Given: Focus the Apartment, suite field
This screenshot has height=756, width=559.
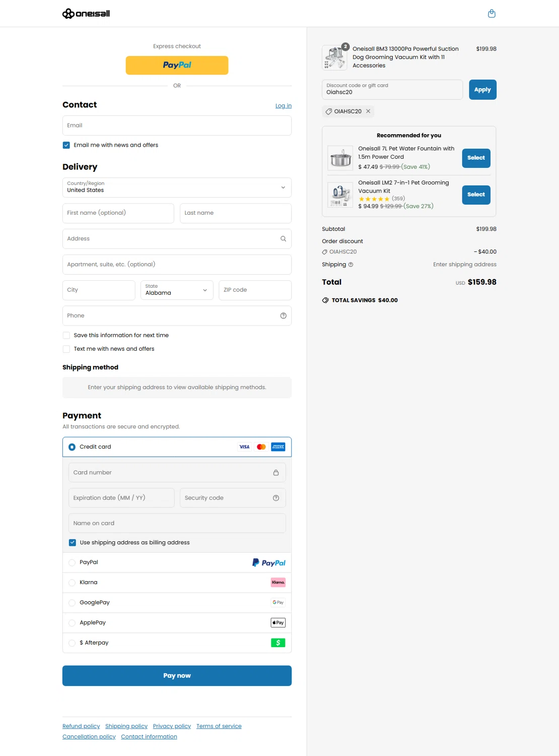Looking at the screenshot, I should pos(177,265).
